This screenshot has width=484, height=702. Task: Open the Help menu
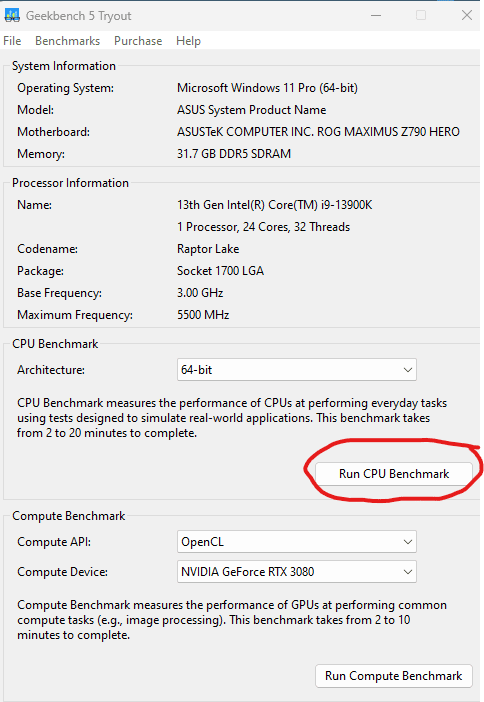tap(188, 41)
